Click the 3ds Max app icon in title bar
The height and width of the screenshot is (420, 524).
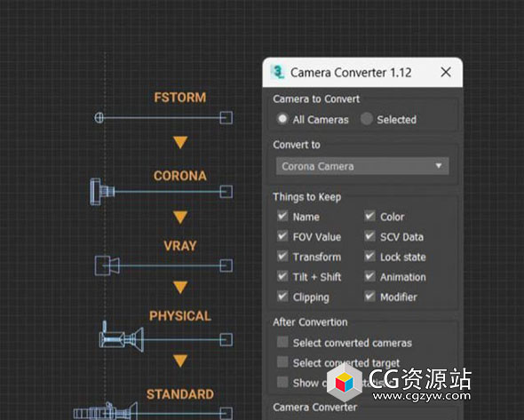coord(277,72)
